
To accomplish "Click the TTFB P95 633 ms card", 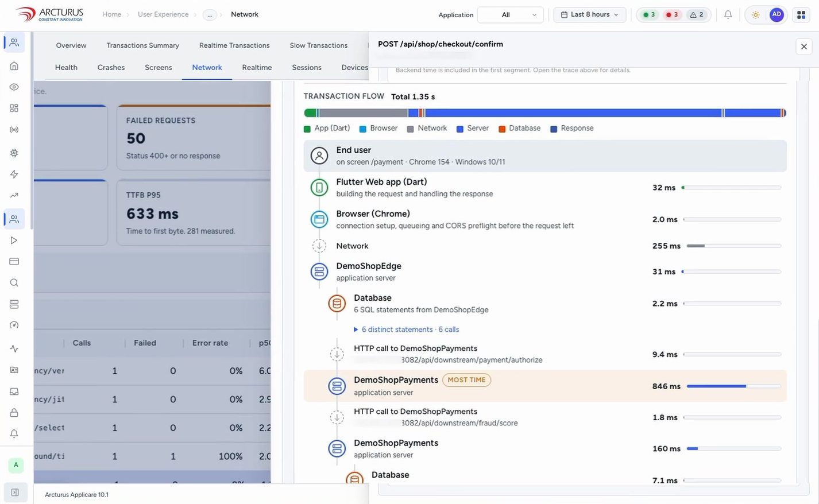I will (x=194, y=212).
